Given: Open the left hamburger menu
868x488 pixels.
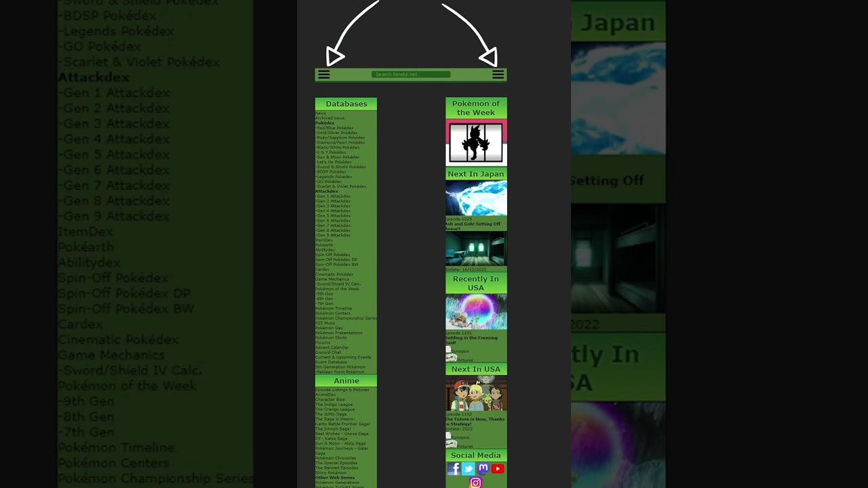Looking at the screenshot, I should (323, 75).
